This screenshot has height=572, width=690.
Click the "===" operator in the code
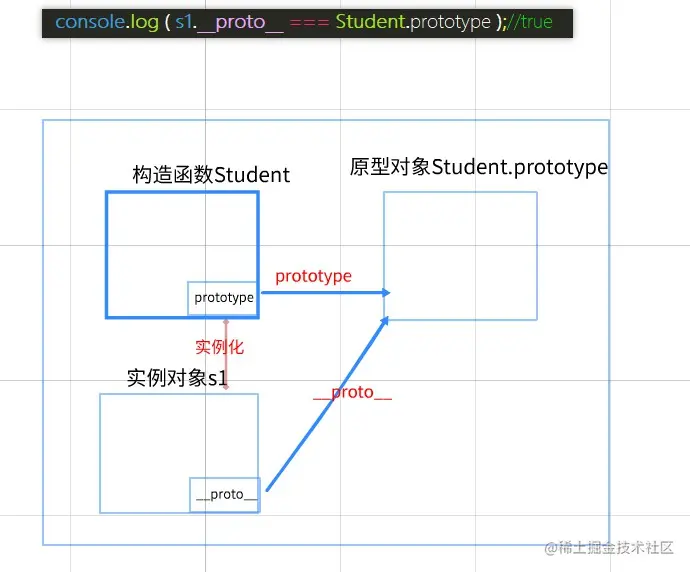pos(309,23)
